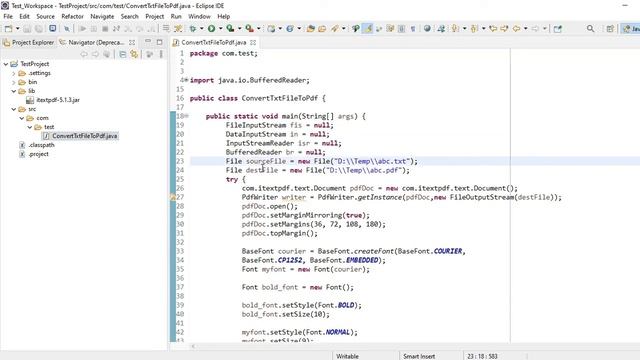Open the Refactor menu
This screenshot has width=640, height=360.
[x=72, y=16]
